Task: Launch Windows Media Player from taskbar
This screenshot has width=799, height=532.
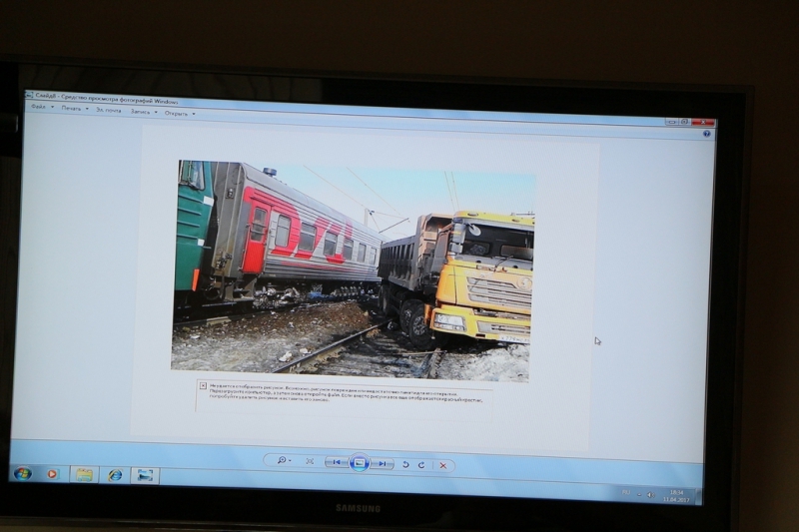Action: point(53,473)
